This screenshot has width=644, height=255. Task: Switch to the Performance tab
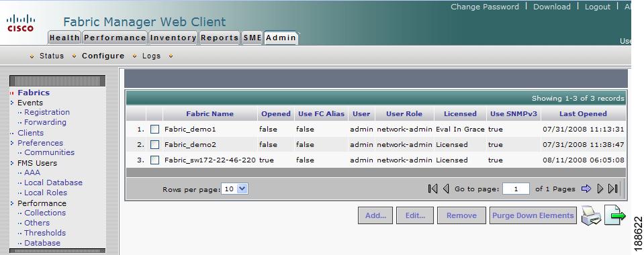(115, 38)
